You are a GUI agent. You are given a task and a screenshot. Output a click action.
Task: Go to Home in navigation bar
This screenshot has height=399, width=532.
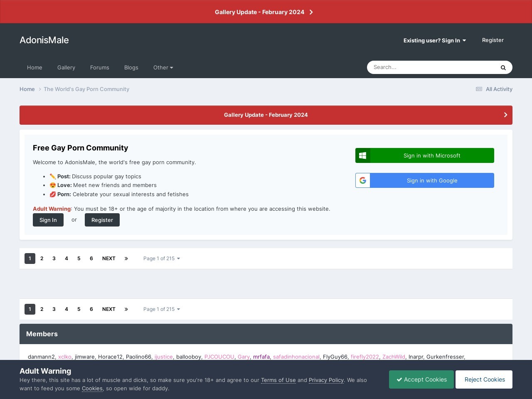34,67
